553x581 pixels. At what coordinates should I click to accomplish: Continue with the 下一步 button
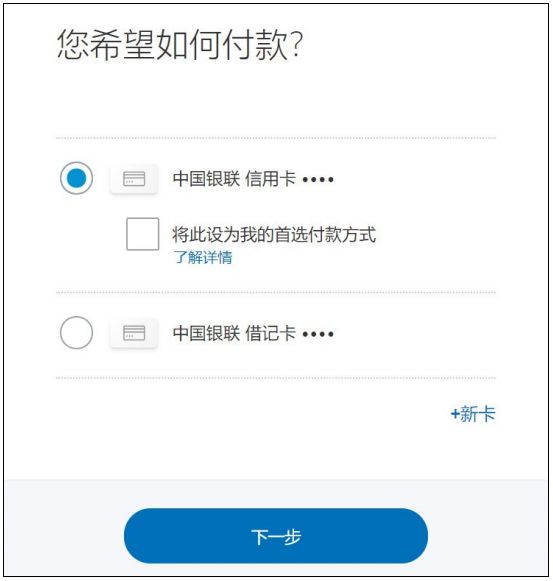276,536
